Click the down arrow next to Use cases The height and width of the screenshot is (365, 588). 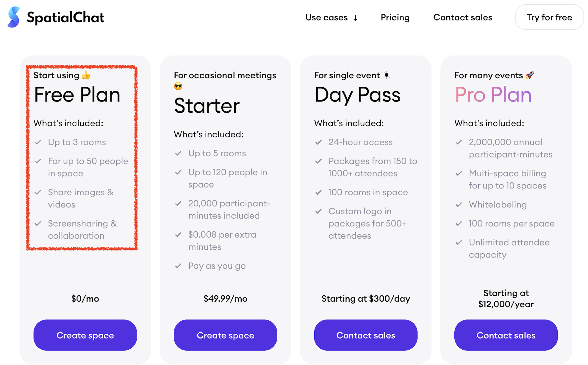(355, 18)
